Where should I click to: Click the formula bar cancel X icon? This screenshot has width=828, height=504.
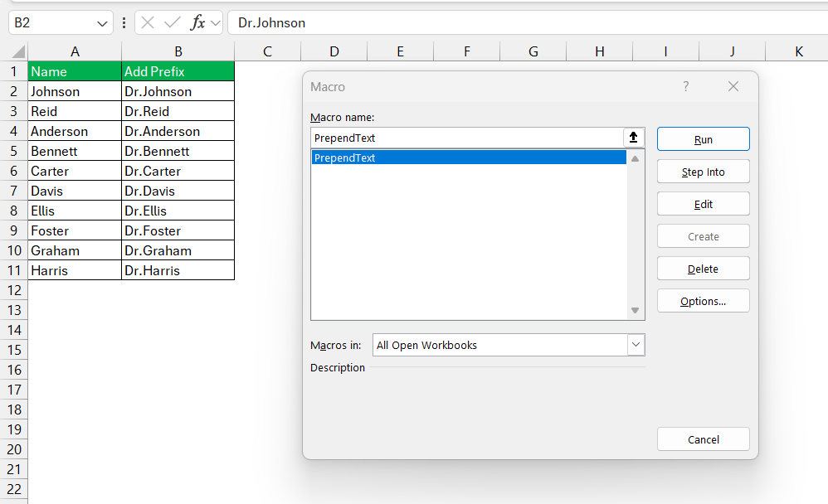(148, 22)
